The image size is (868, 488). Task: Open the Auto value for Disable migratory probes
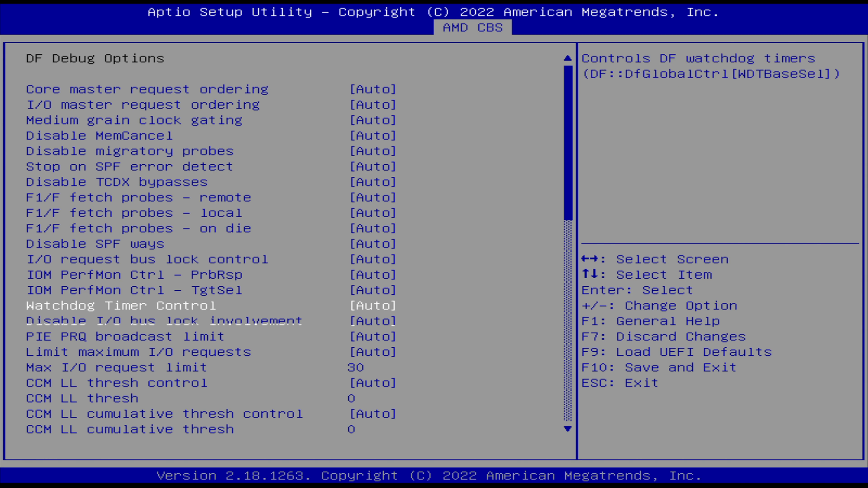[x=373, y=151]
